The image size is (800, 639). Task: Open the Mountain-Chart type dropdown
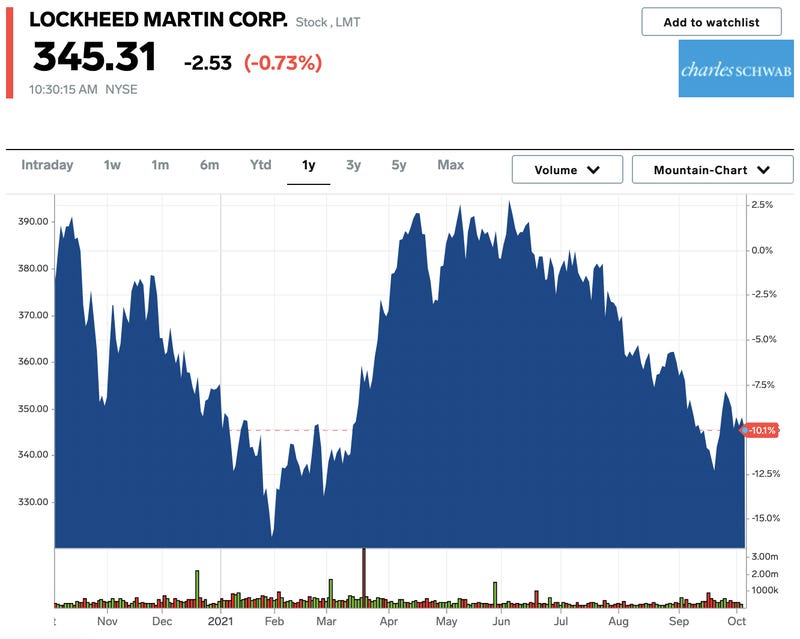[712, 169]
